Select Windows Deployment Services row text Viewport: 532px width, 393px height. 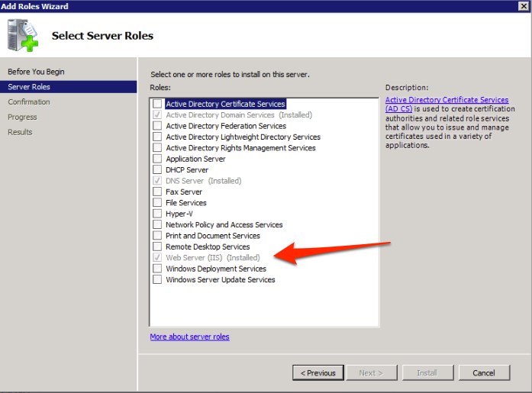pos(216,268)
